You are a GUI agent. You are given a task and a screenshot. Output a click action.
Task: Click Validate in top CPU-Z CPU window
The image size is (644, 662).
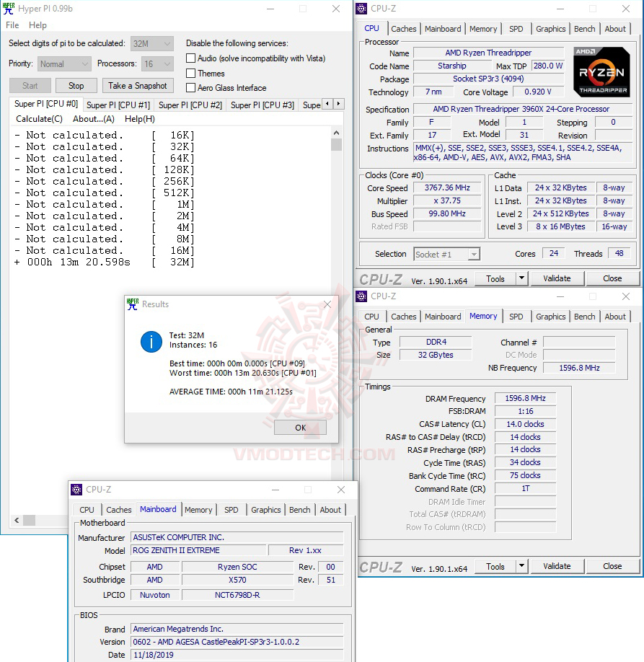(x=557, y=278)
